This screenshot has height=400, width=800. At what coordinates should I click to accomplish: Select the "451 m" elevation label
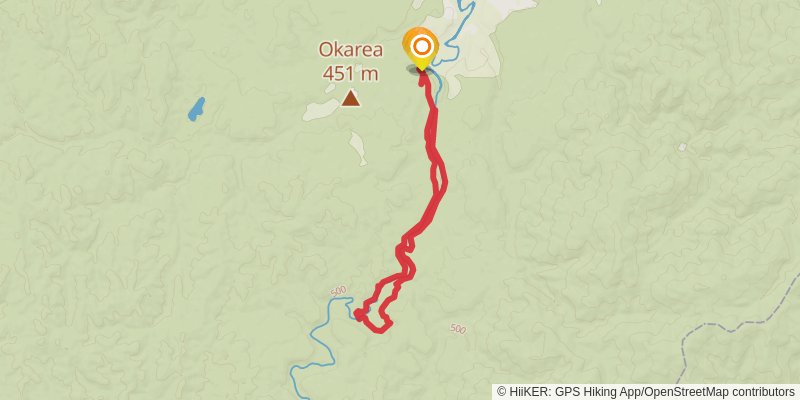pos(351,73)
